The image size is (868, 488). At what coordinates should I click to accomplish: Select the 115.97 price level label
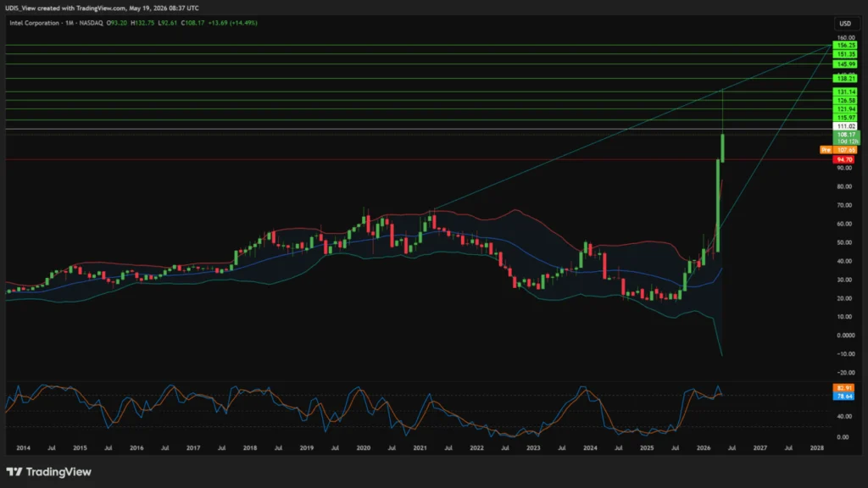[x=846, y=118]
